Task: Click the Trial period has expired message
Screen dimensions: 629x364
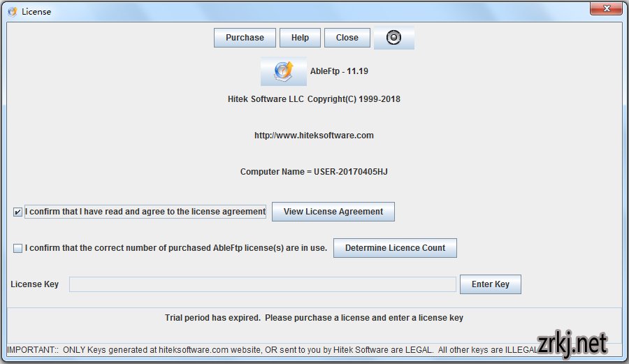Action: coord(314,318)
